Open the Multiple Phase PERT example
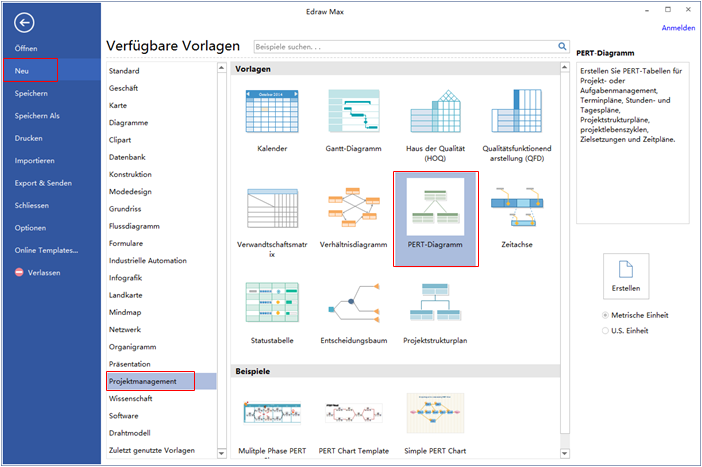 coord(272,413)
